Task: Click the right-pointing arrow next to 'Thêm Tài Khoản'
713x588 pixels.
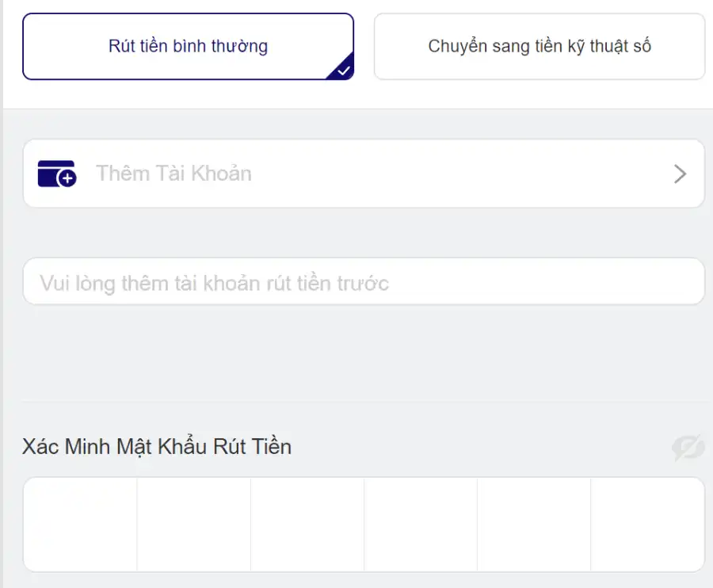Action: click(680, 173)
